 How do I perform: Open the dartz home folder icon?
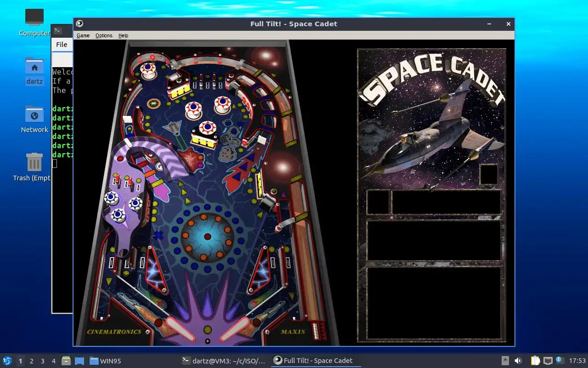(x=34, y=71)
